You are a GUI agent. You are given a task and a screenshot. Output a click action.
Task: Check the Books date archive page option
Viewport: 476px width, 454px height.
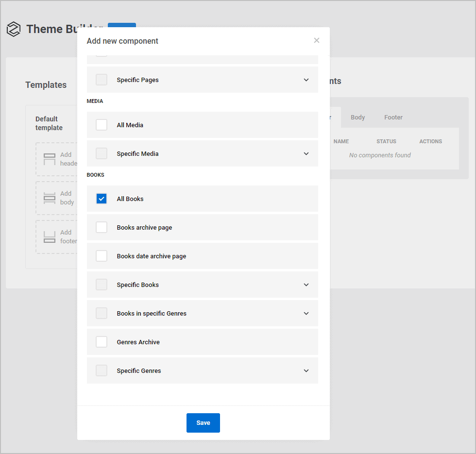[102, 256]
